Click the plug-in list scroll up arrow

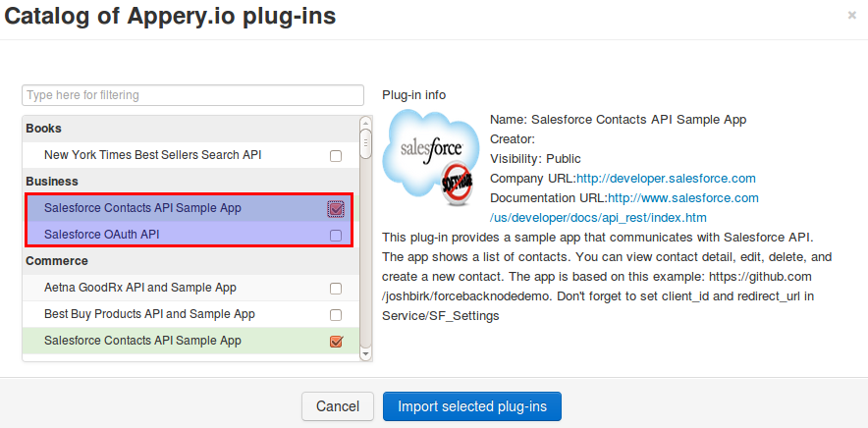pyautogui.click(x=365, y=123)
